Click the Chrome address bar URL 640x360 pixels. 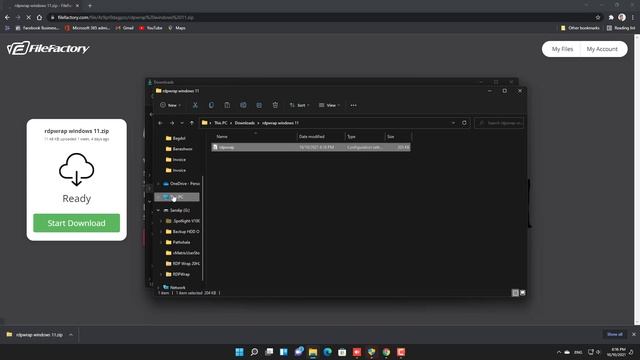coord(126,17)
